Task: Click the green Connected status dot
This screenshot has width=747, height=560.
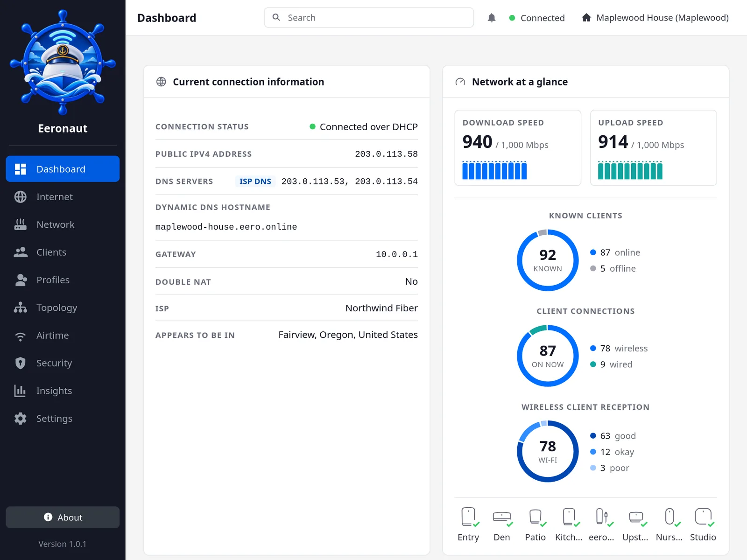Action: click(512, 18)
